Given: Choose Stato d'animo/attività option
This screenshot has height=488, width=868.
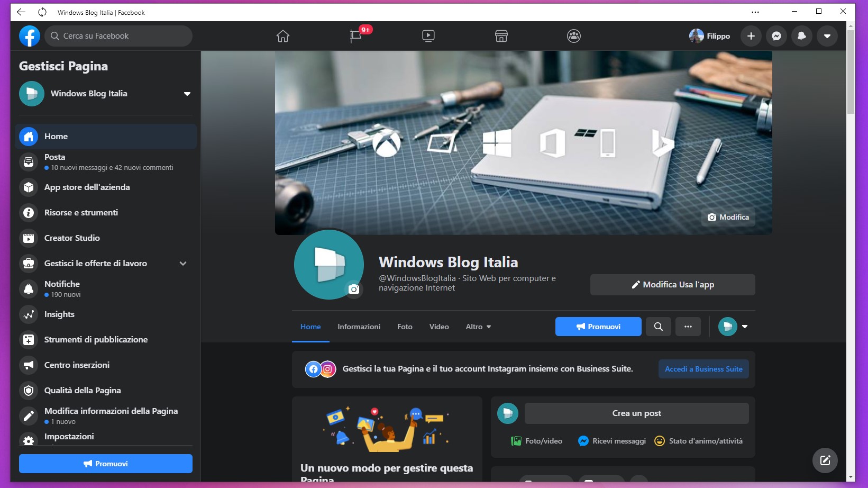Looking at the screenshot, I should coord(698,441).
